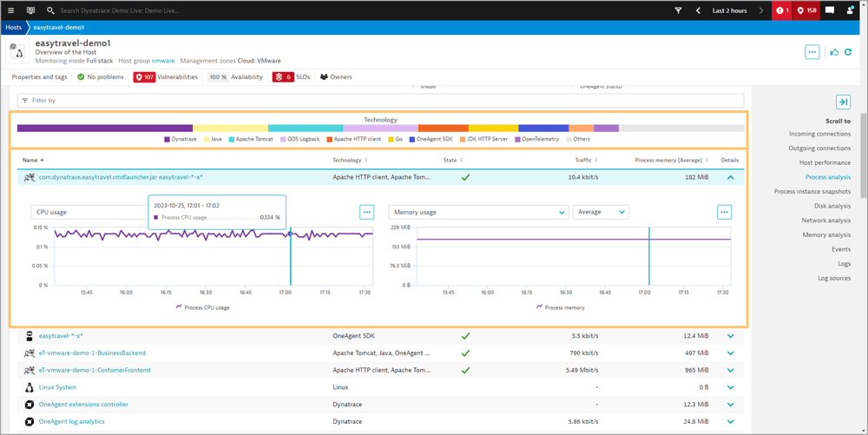868x435 pixels.
Task: Open the user profile icon
Action: click(x=850, y=10)
